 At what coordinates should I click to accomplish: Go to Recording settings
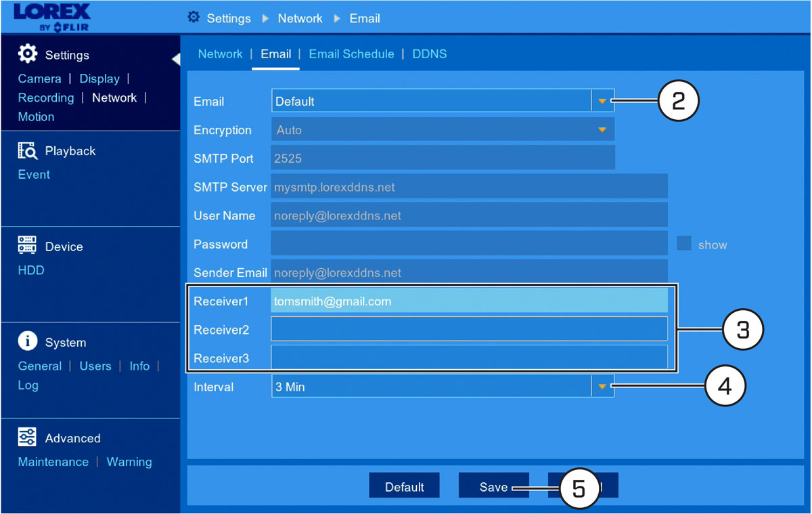[46, 98]
